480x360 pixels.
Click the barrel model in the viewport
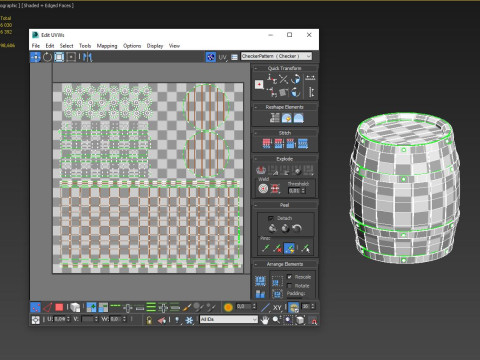[405, 189]
